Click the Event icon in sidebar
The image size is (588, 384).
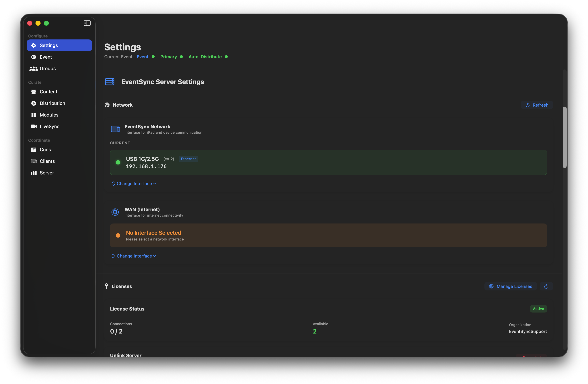click(34, 57)
